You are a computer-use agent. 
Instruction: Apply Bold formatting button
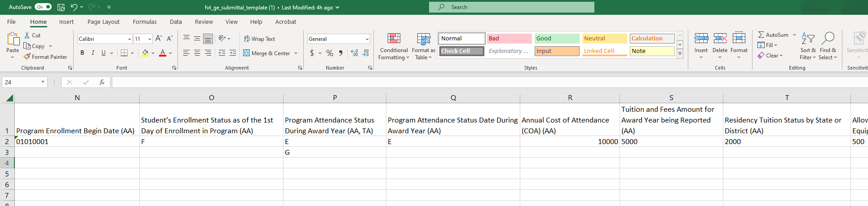[x=82, y=53]
